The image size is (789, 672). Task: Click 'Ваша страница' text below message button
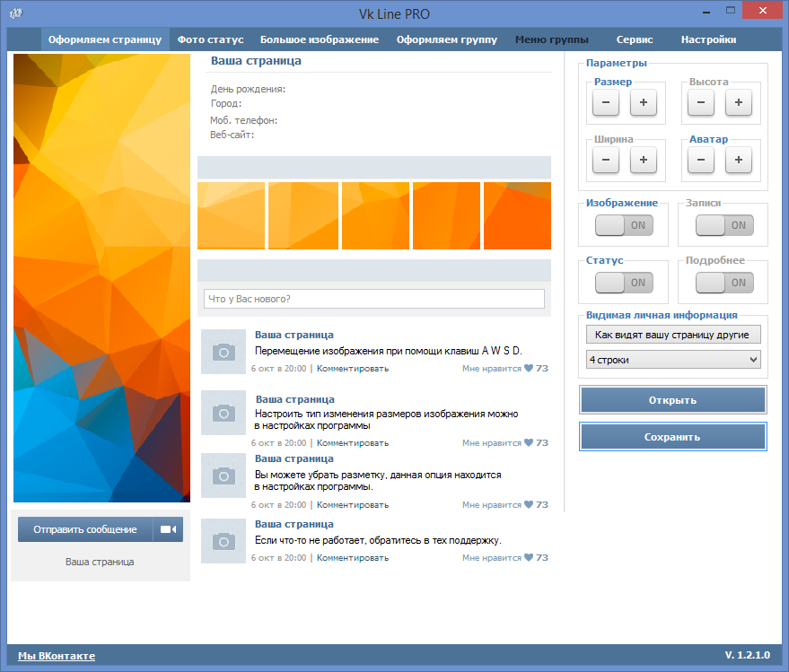pos(100,562)
